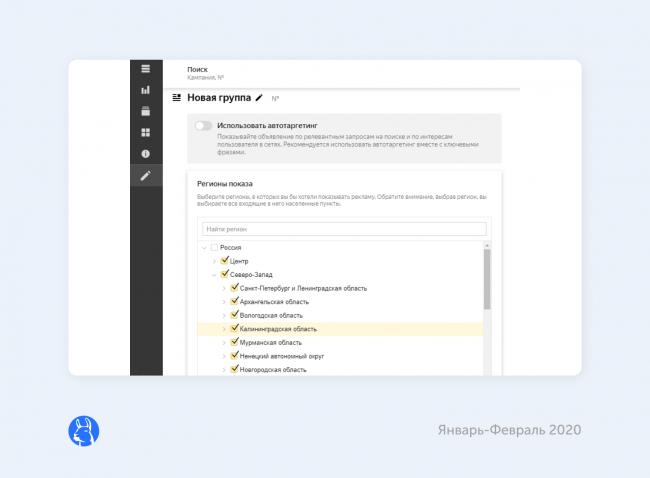Click the Найти регион search field
The image size is (650, 478).
(x=344, y=229)
